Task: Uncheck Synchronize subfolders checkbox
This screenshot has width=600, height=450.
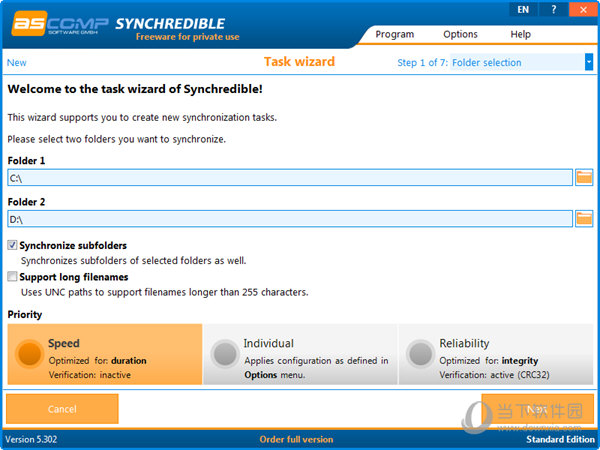Action: pos(13,245)
